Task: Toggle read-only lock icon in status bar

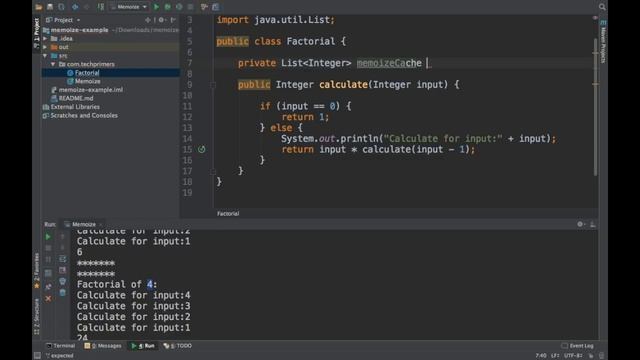Action: tap(591, 356)
